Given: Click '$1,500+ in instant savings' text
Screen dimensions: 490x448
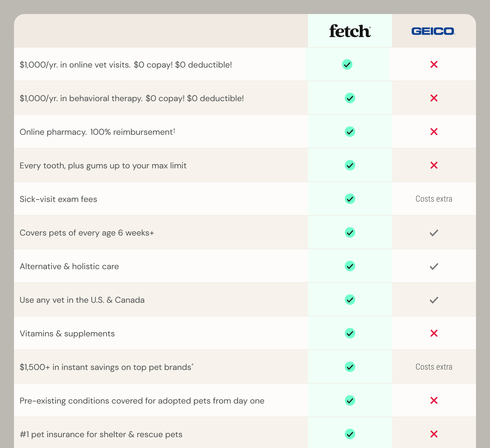Looking at the screenshot, I should point(106,367).
